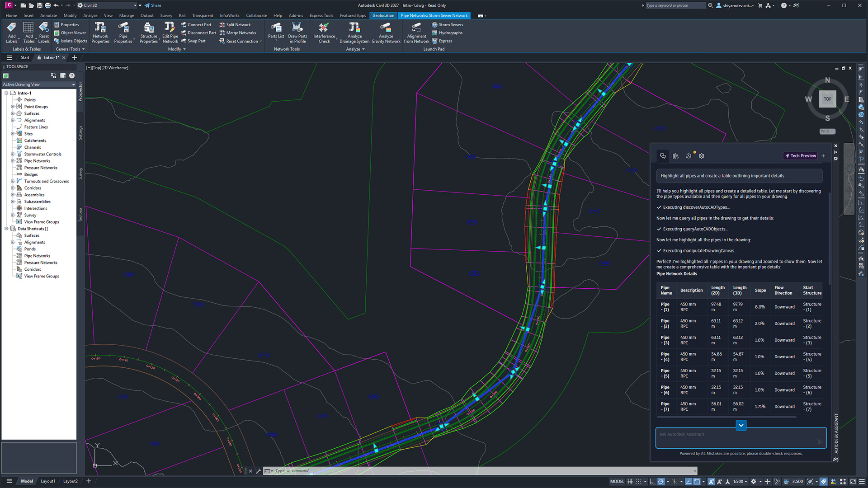868x488 pixels.
Task: Launch Hydrographs application
Action: point(447,33)
